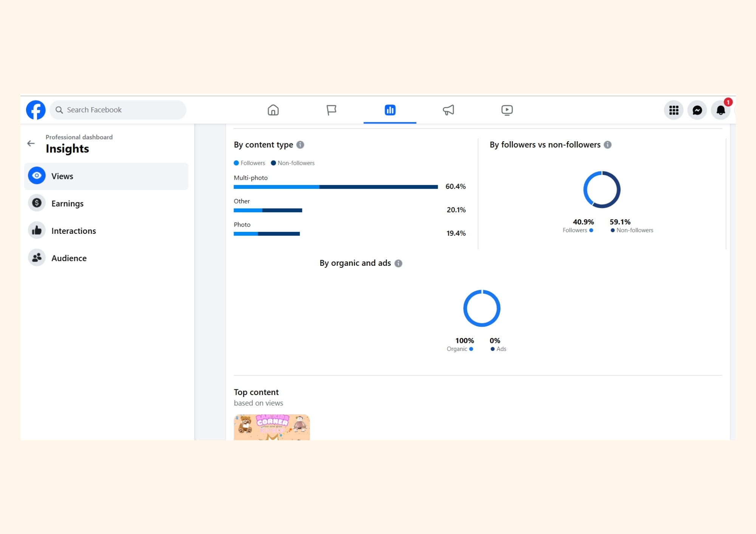This screenshot has width=756, height=534.
Task: Show info for By followers vs non-followers
Action: click(607, 145)
